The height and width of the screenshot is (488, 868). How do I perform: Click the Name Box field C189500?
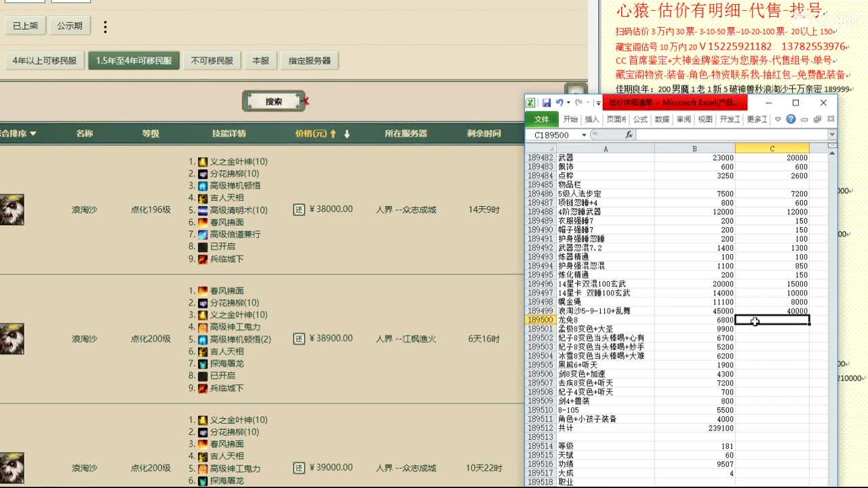pos(552,135)
